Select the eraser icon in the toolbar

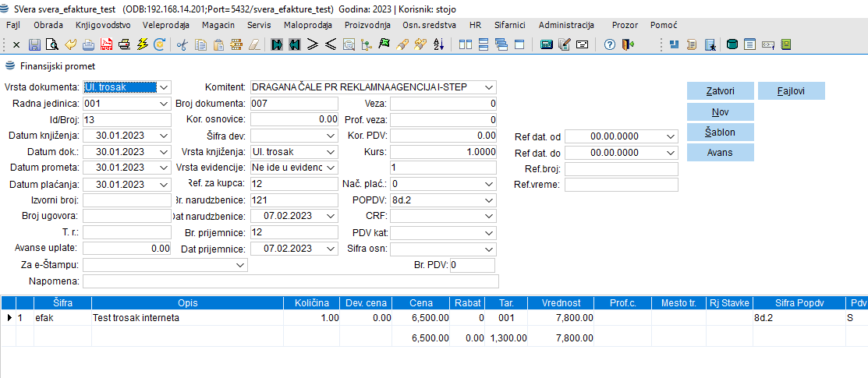point(253,44)
